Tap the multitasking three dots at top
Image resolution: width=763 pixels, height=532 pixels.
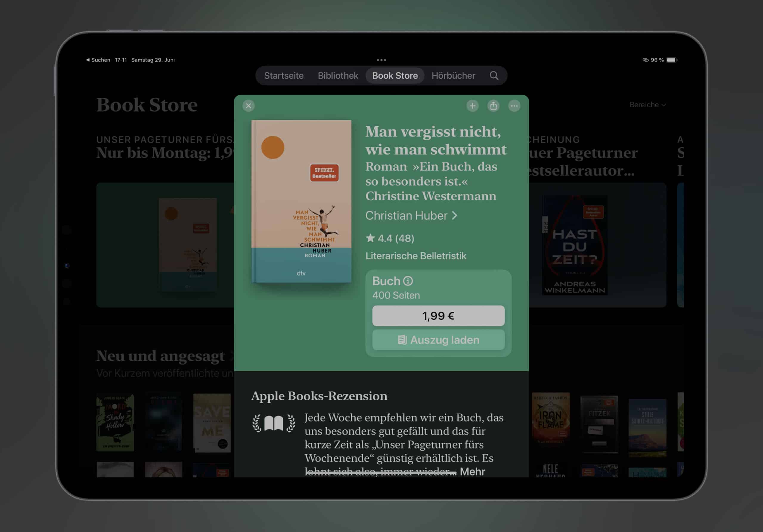(x=381, y=60)
